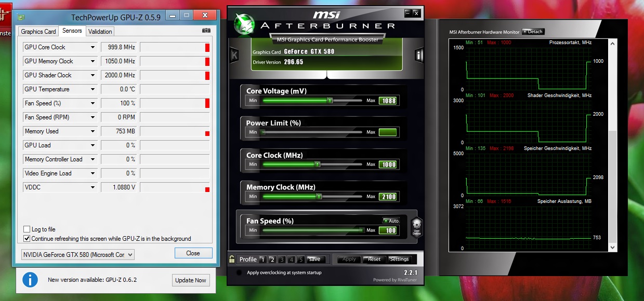Switch to the Graphics Card tab
644x301 pixels.
point(37,31)
